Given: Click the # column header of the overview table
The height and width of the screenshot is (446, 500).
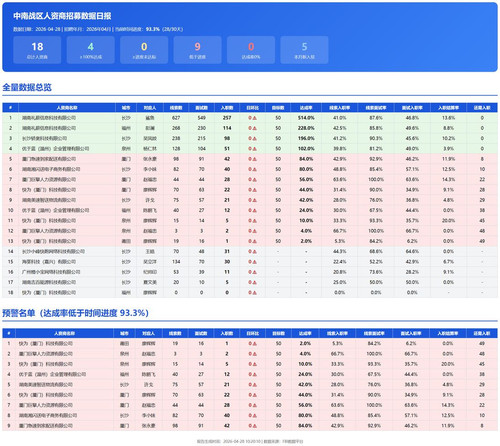Looking at the screenshot, I should [11, 108].
